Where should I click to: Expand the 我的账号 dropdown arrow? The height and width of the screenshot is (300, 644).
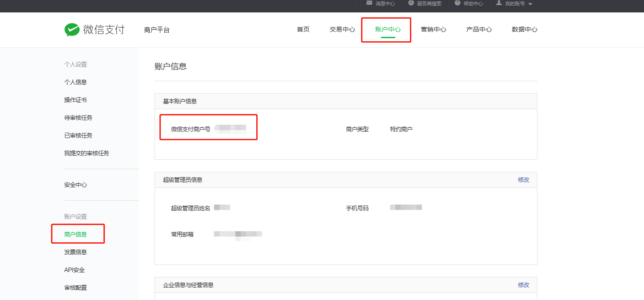(x=530, y=4)
